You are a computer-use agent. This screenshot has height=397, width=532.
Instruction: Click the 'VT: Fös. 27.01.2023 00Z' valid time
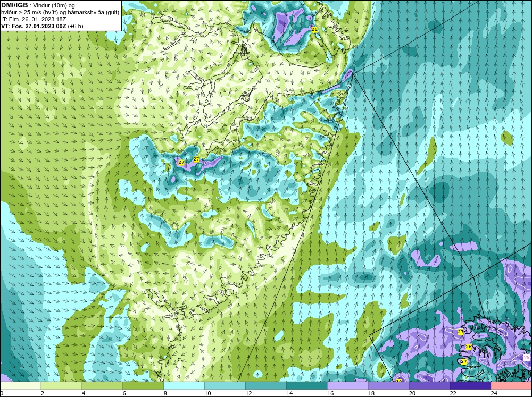point(34,26)
